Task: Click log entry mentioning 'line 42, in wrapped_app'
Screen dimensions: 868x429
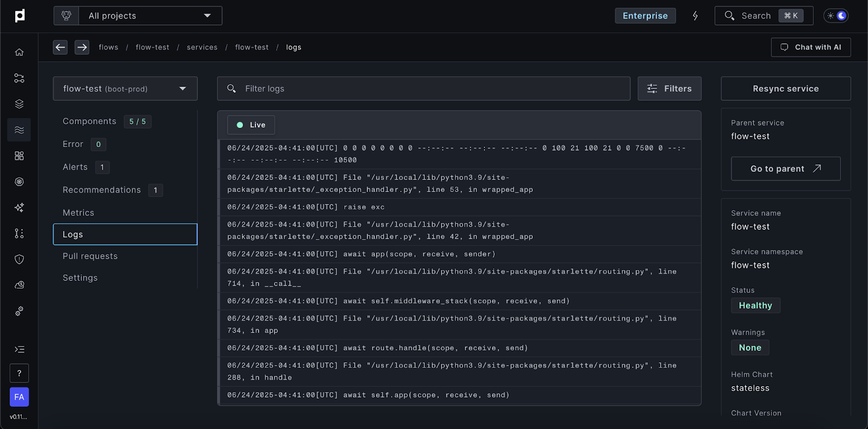Action: pos(459,230)
